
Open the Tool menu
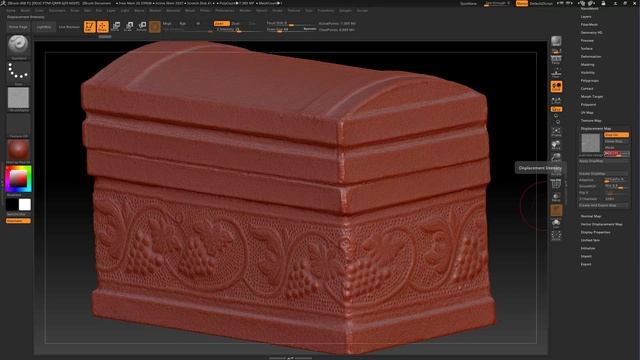click(x=309, y=11)
